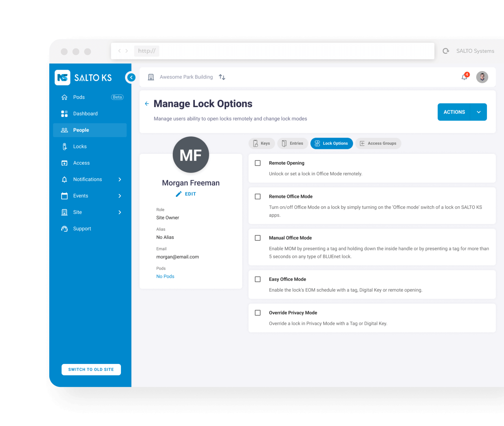The image size is (504, 426).
Task: Expand the Notifications submenu chevron
Action: click(x=120, y=179)
